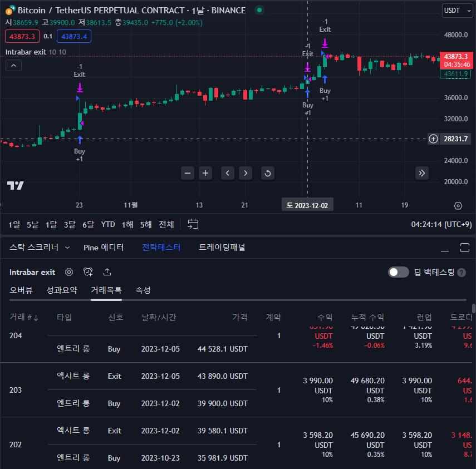Image resolution: width=476 pixels, height=469 pixels.
Task: Switch to the Pine 에디터 tab
Action: [104, 248]
